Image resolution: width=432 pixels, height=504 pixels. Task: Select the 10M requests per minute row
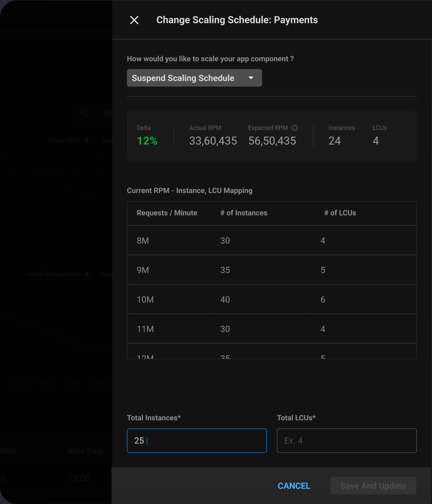click(x=272, y=299)
